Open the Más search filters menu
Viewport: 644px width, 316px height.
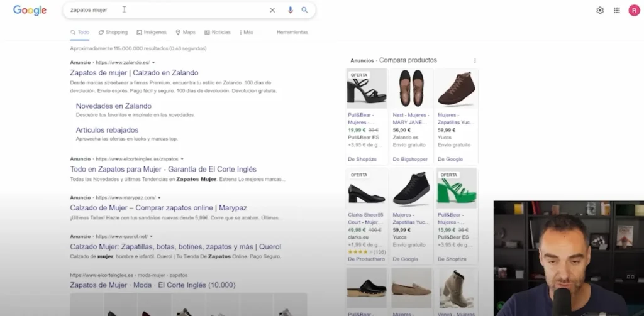point(247,32)
